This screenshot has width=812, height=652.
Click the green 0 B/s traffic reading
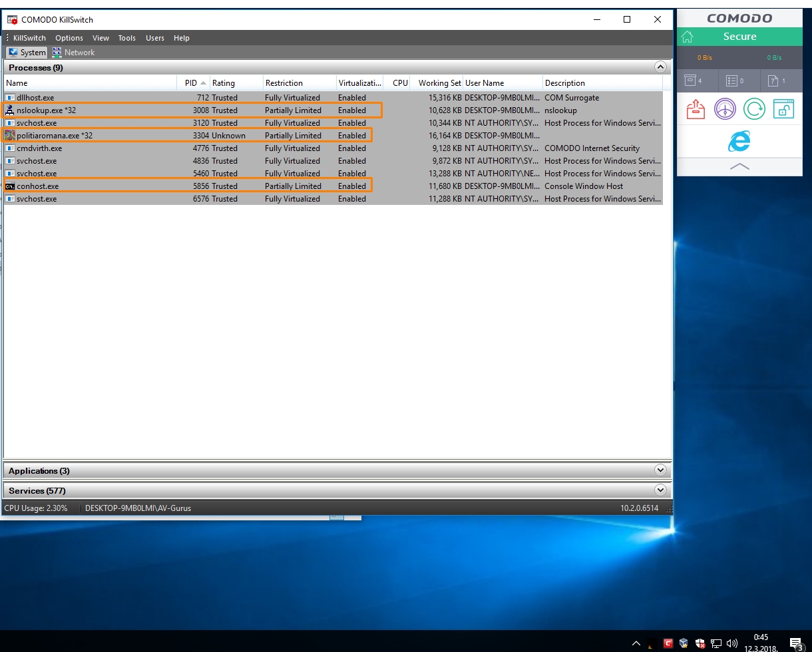pos(774,58)
